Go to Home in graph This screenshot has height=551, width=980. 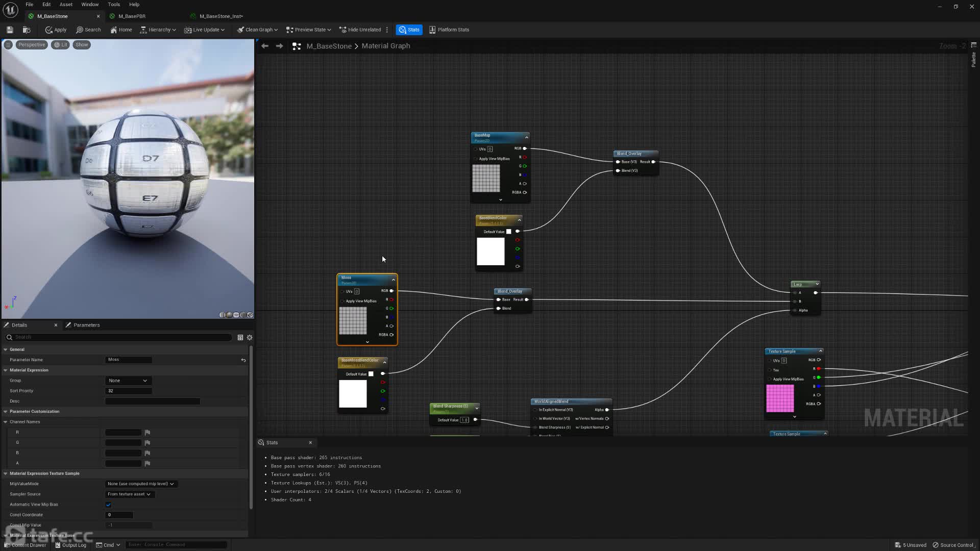(x=121, y=30)
